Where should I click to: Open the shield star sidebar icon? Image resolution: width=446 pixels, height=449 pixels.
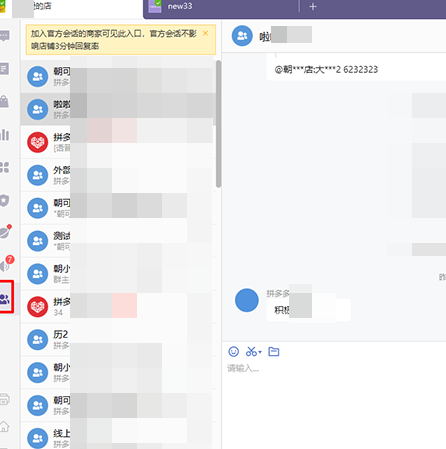(x=4, y=200)
